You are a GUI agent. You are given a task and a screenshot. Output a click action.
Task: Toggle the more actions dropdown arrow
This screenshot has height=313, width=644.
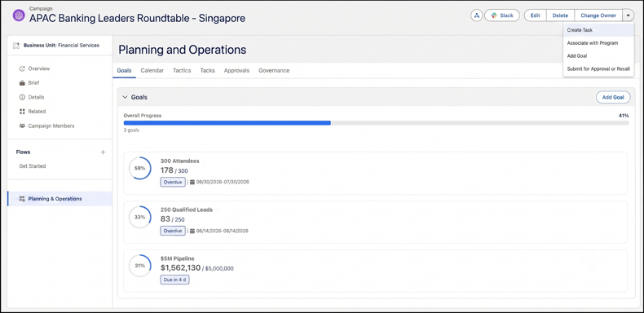point(629,15)
